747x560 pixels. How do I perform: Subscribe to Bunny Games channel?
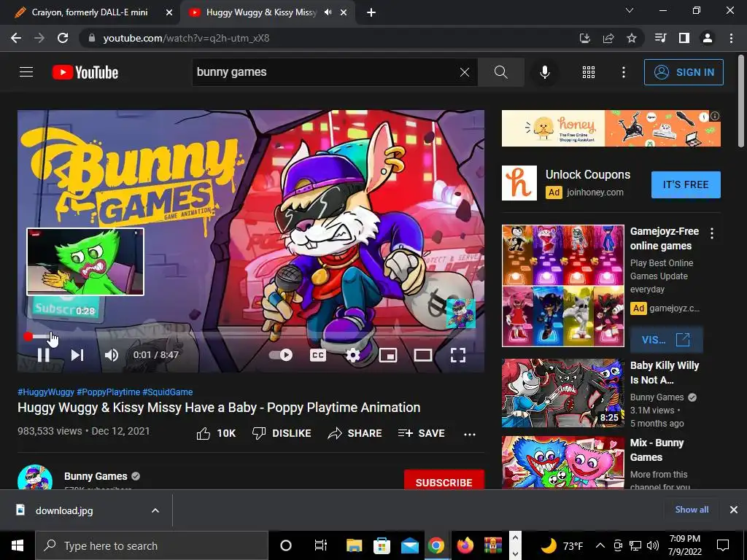(x=444, y=480)
